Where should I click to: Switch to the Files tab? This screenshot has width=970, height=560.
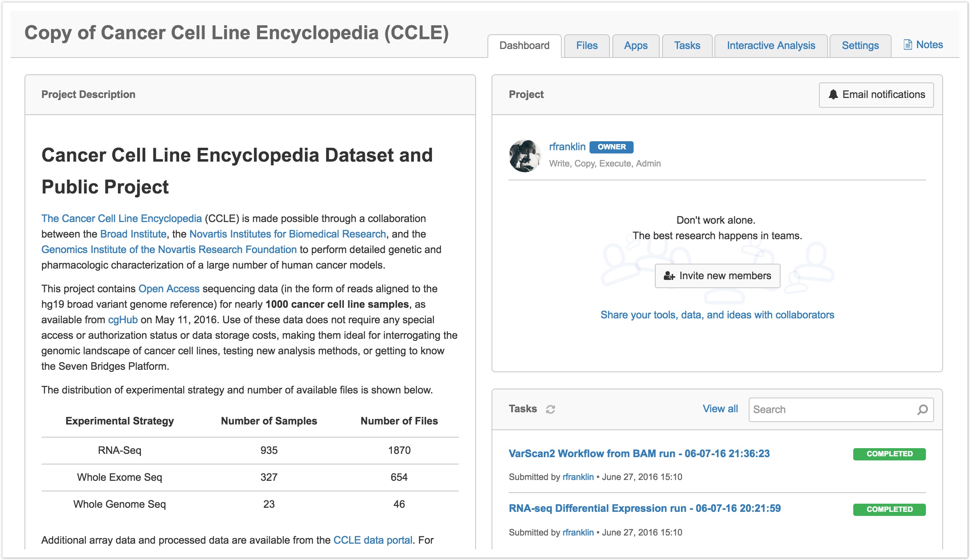[x=587, y=46]
